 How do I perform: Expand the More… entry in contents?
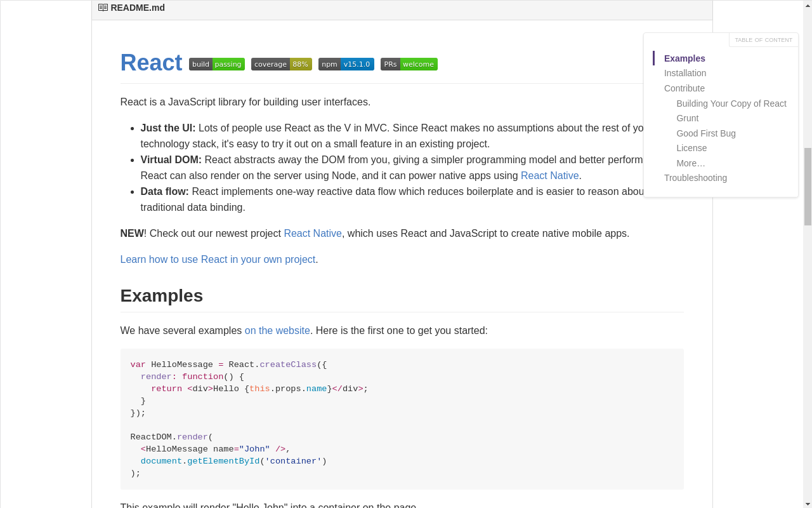691,163
